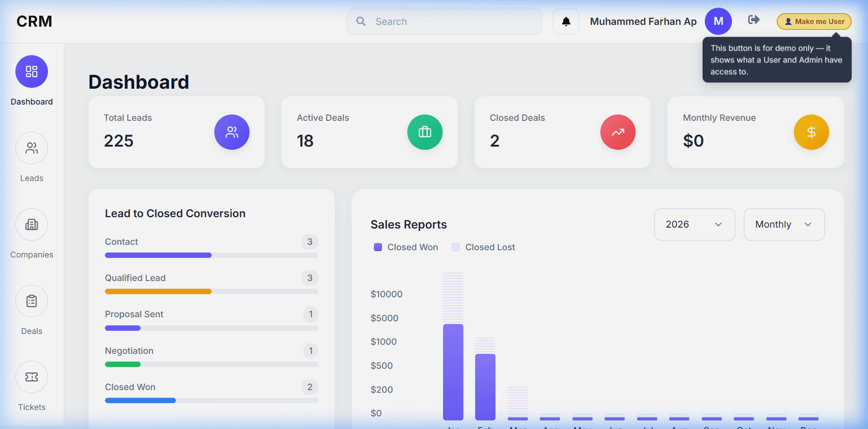This screenshot has height=429, width=868.
Task: Click the Dashboard page heading
Action: (139, 82)
